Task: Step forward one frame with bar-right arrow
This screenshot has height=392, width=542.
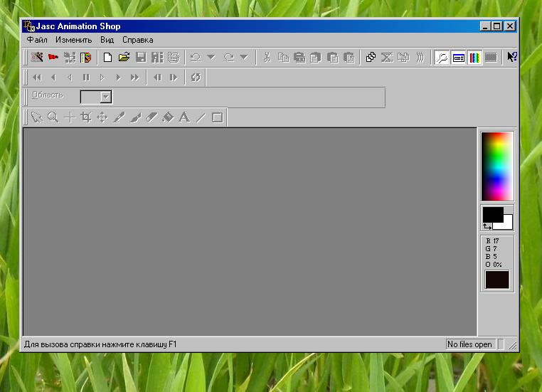Action: tap(174, 78)
